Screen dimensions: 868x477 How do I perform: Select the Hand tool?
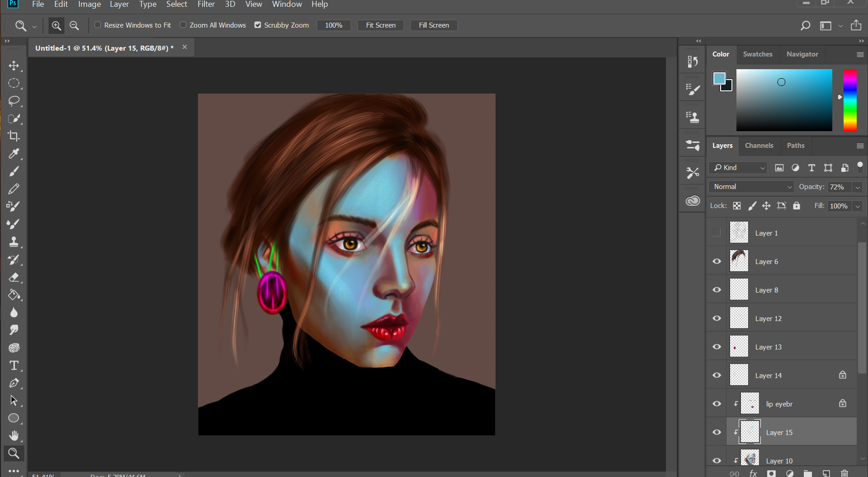[x=14, y=436]
